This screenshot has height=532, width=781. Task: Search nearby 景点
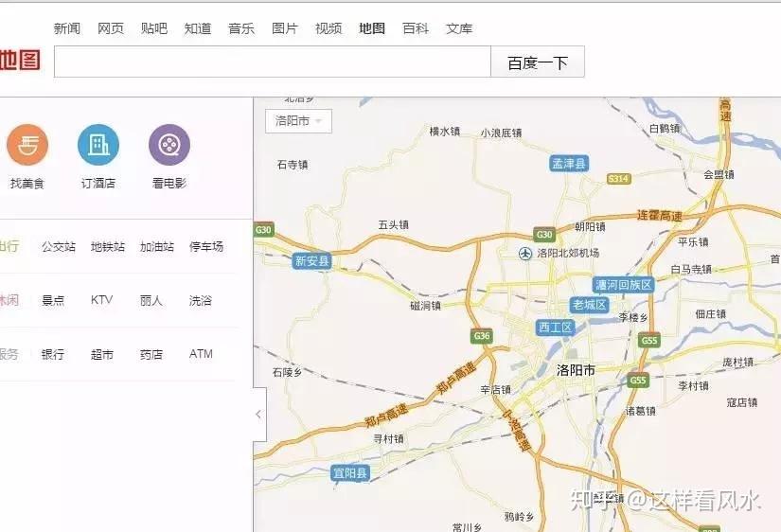(53, 300)
